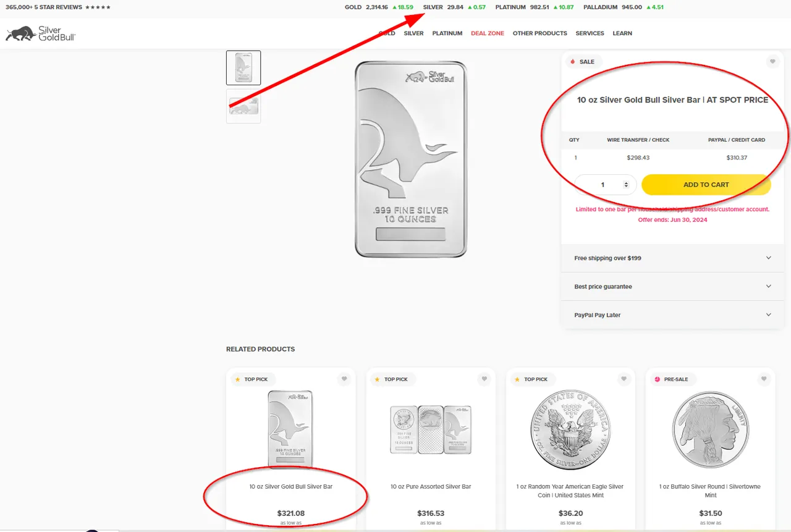Open the OTHER PRODUCTS menu
Screen dimensions: 791x532
[539, 33]
